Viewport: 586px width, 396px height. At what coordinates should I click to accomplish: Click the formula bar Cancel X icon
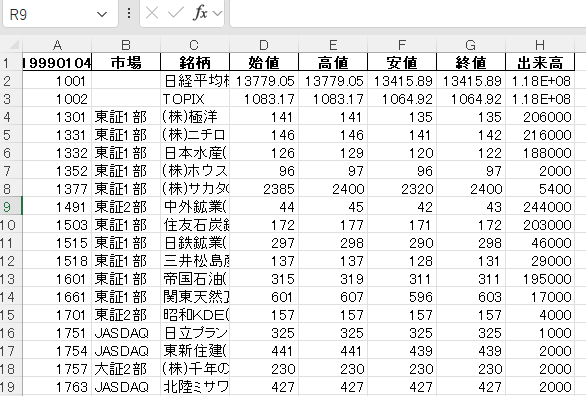coord(152,14)
